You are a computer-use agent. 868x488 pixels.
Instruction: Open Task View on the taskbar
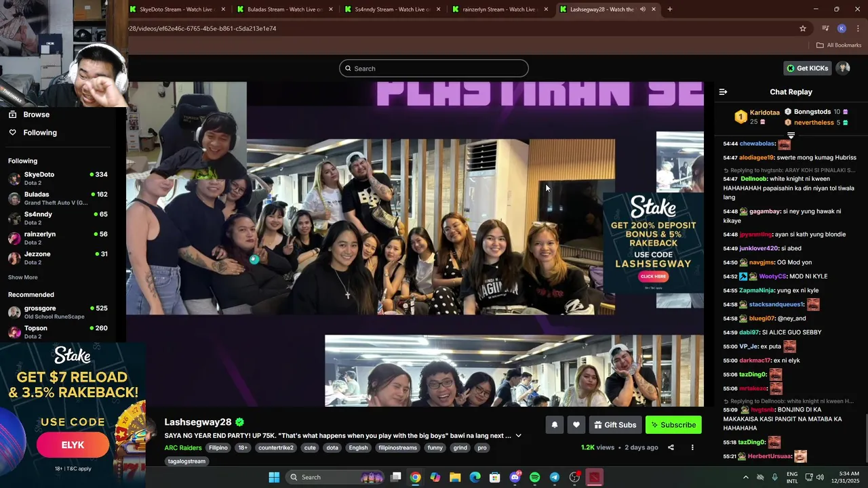click(x=396, y=477)
